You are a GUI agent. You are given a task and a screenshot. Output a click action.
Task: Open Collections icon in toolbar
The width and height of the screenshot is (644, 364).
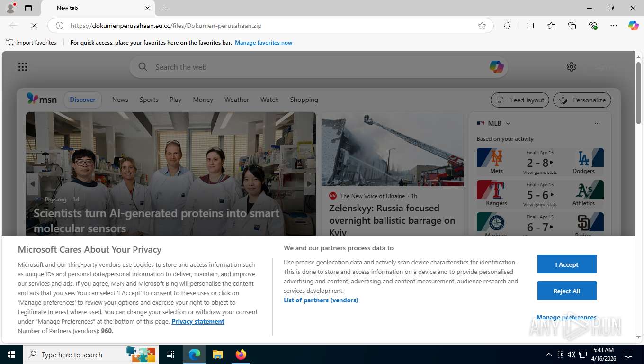(572, 26)
